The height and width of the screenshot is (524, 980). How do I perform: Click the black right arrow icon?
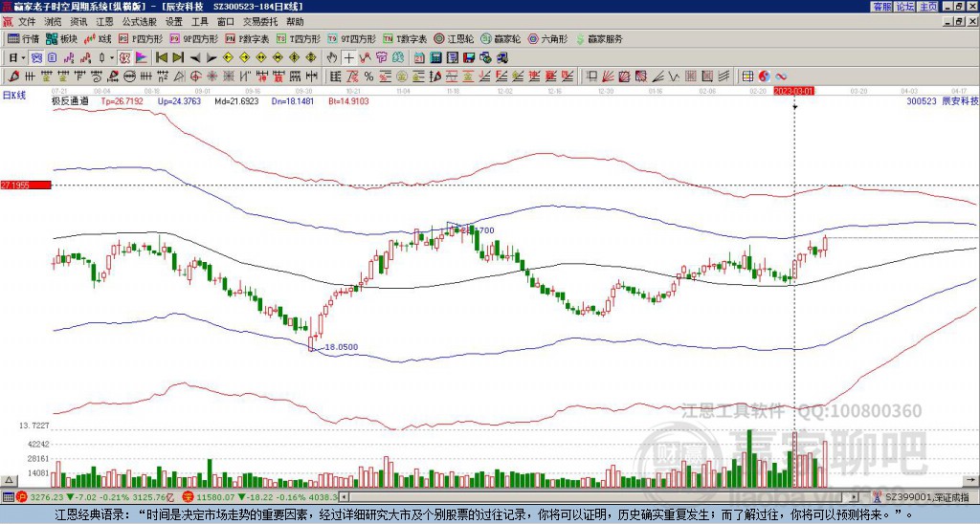212,58
